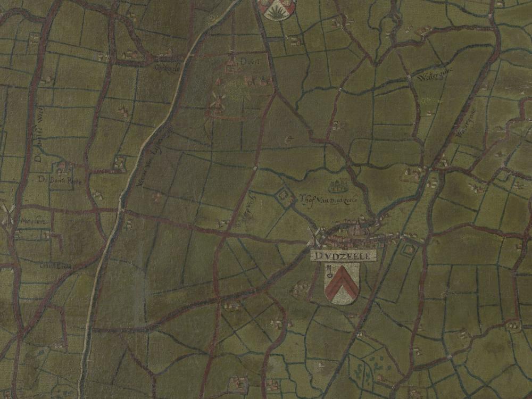The height and width of the screenshot is (399, 532).
Task: Select the farm buildings above 'De Bonte Poorte'
Action: click(63, 168)
